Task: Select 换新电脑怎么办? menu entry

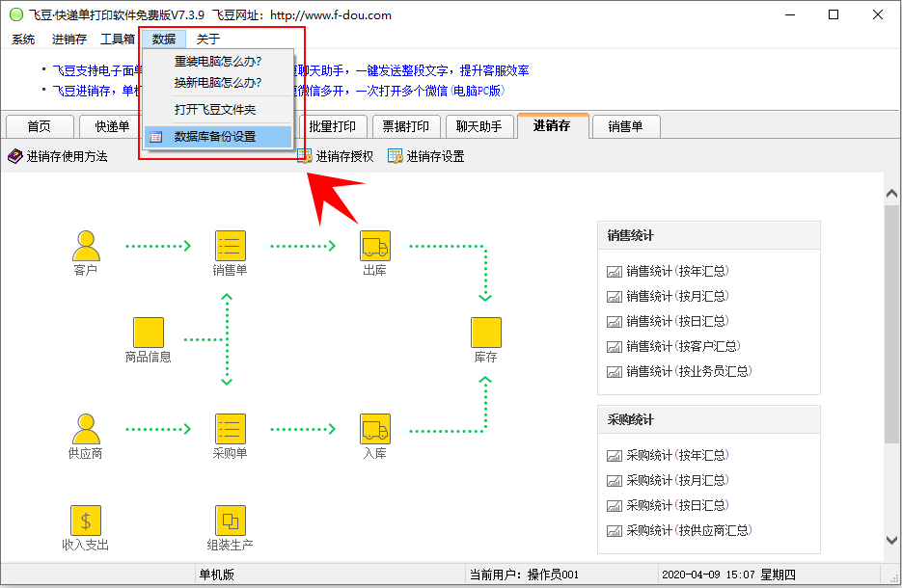Action: [x=218, y=82]
